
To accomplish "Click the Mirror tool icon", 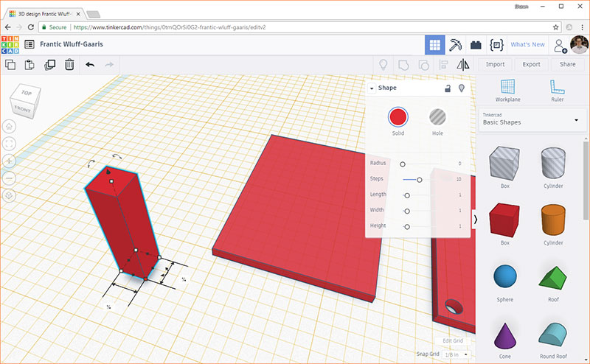I will click(463, 65).
